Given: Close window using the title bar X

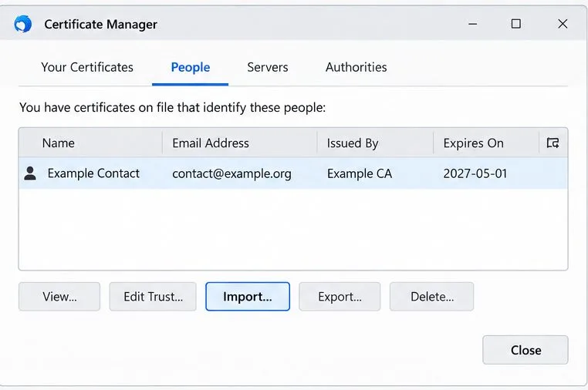Looking at the screenshot, I should (x=563, y=24).
